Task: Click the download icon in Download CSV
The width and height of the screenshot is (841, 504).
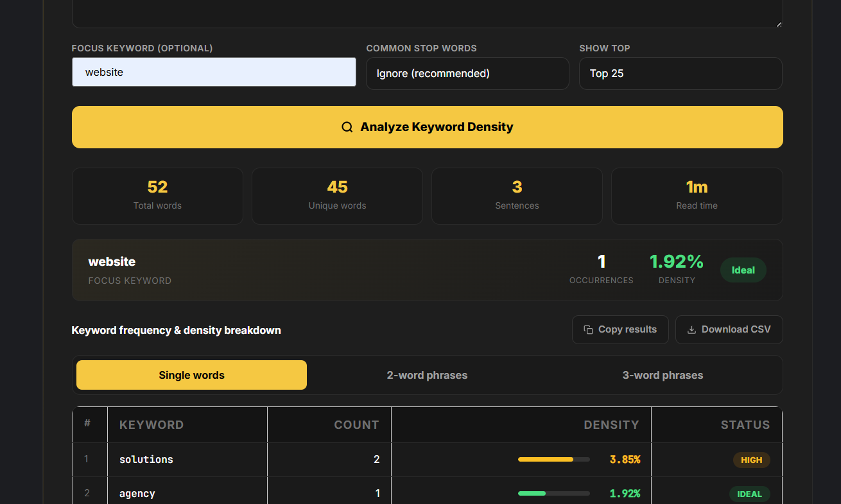Action: (x=691, y=330)
